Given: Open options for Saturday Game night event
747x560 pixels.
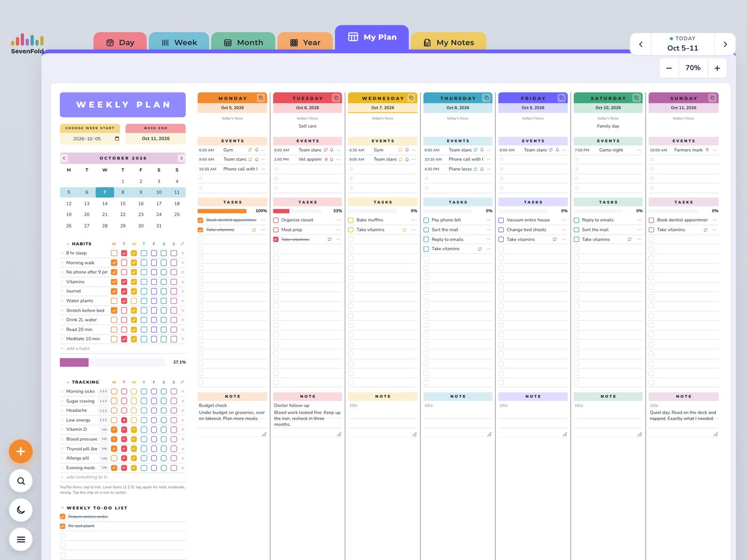Looking at the screenshot, I should [639, 150].
